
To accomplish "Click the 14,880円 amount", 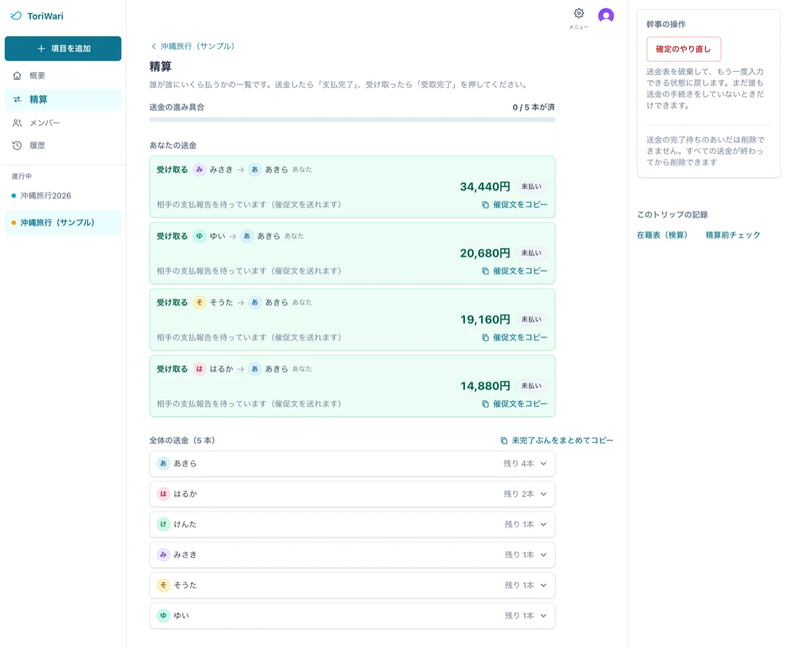I will (x=485, y=386).
